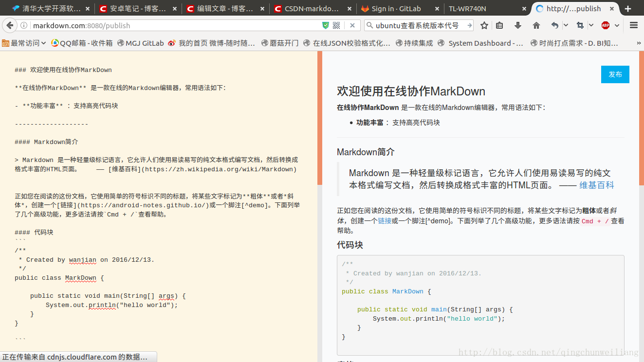Click the search arrow go button
The width and height of the screenshot is (644, 362).
tap(469, 25)
